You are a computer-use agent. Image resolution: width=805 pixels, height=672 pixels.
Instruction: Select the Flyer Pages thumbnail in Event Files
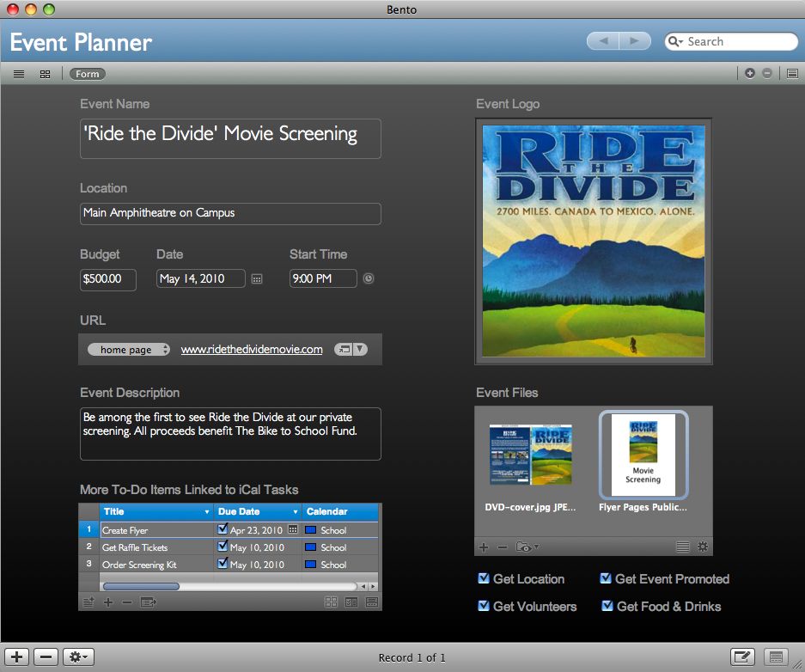click(643, 455)
